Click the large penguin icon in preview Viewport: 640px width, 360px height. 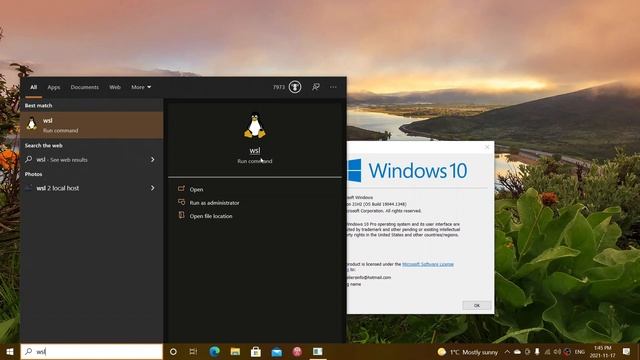255,125
